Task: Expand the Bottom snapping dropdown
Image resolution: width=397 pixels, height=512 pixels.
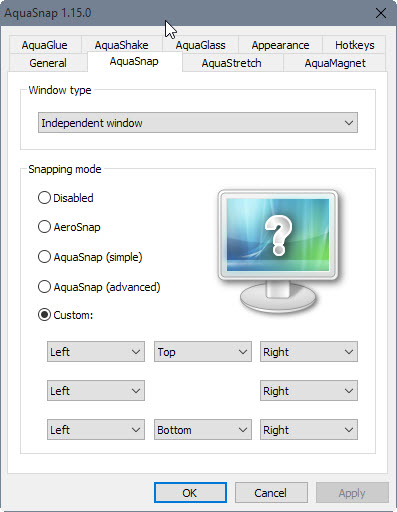Action: (x=203, y=430)
